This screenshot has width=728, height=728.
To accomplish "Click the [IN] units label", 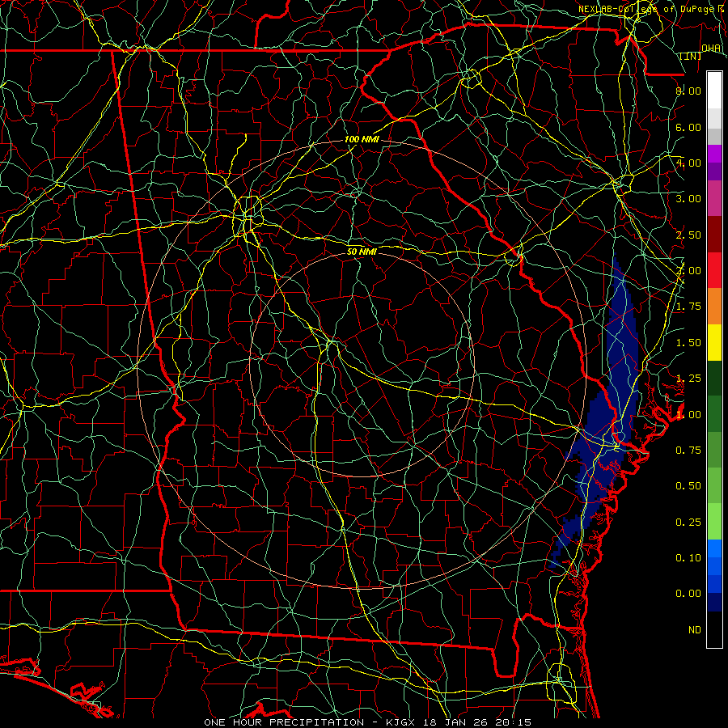I will coord(690,56).
